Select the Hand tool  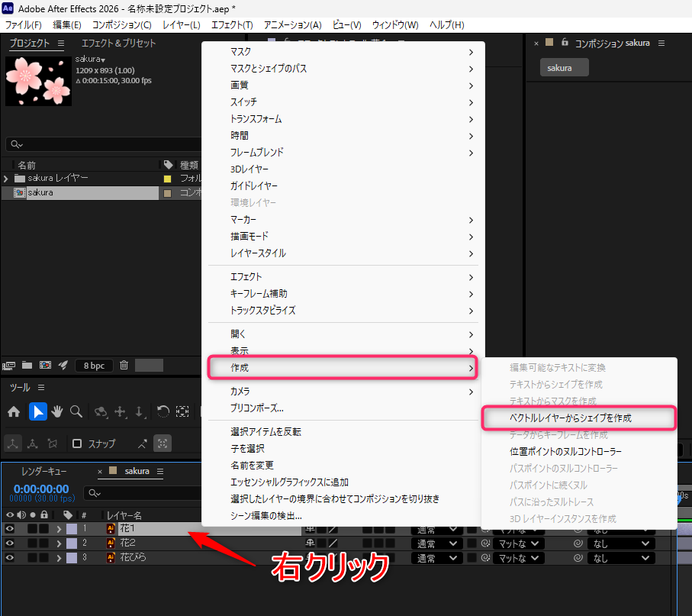tap(57, 412)
